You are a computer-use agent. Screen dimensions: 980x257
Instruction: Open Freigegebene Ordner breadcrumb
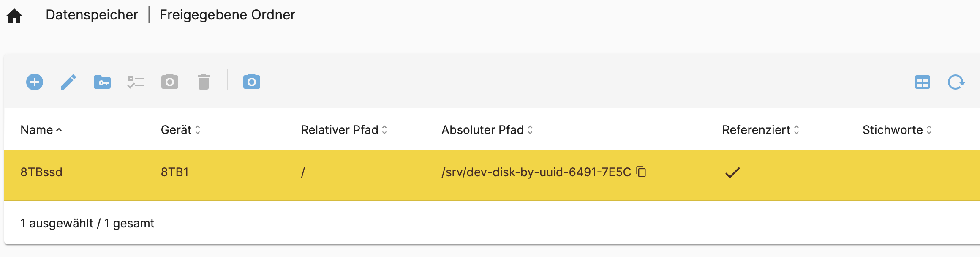pos(227,15)
